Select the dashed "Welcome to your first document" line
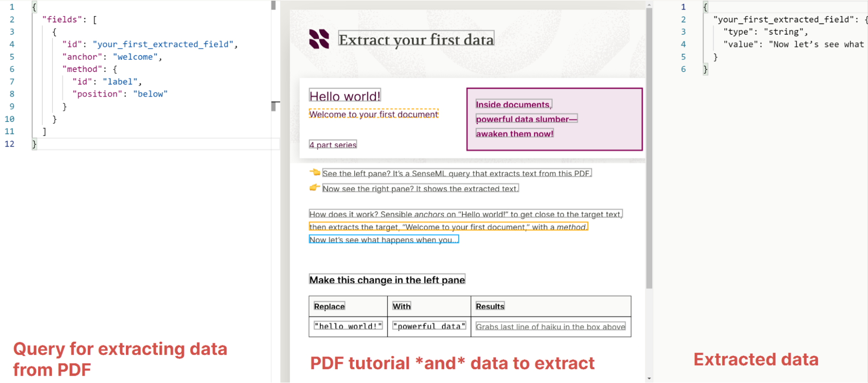This screenshot has width=868, height=383. [x=373, y=114]
